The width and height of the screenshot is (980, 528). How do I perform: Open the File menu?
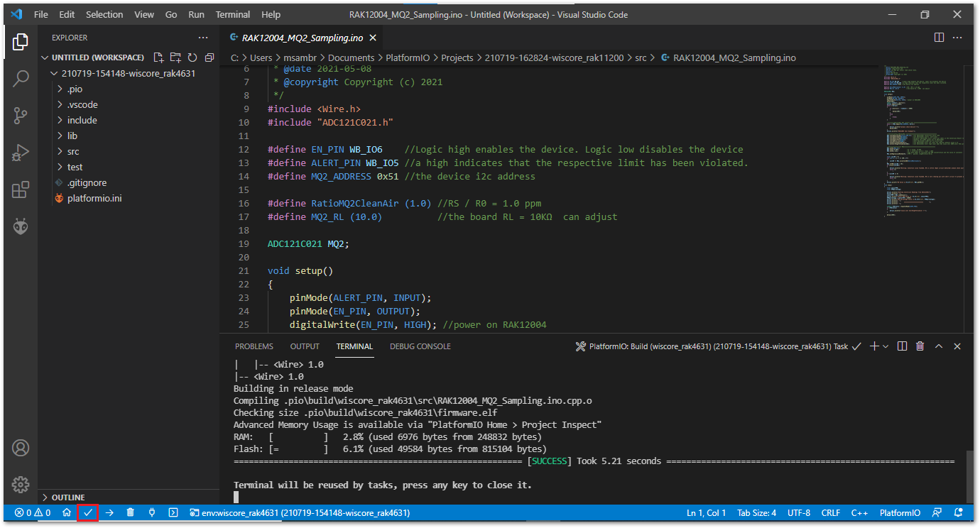click(41, 14)
